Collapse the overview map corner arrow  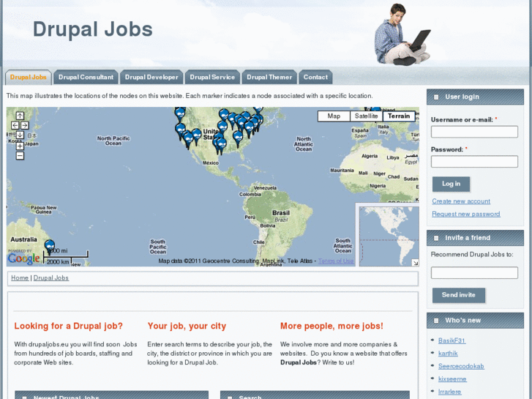416,263
